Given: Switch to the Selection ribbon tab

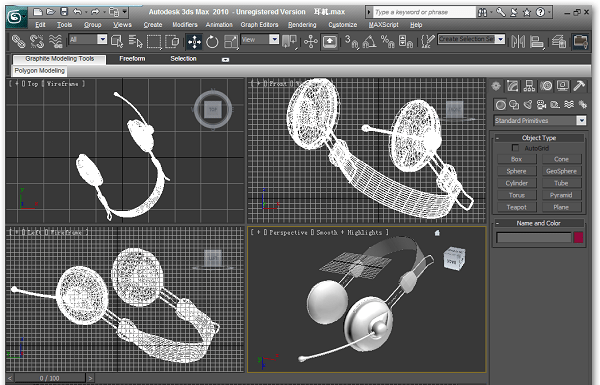Looking at the screenshot, I should (x=183, y=59).
